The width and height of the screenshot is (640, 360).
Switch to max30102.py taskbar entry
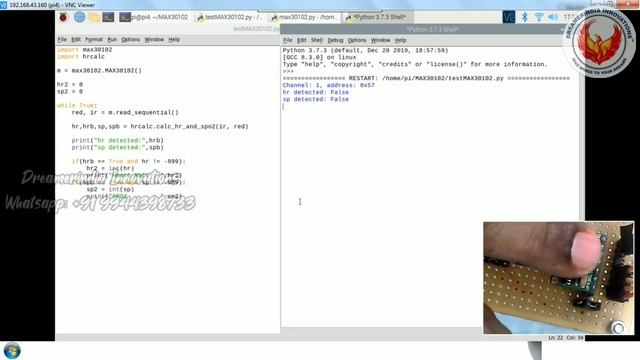(x=304, y=17)
